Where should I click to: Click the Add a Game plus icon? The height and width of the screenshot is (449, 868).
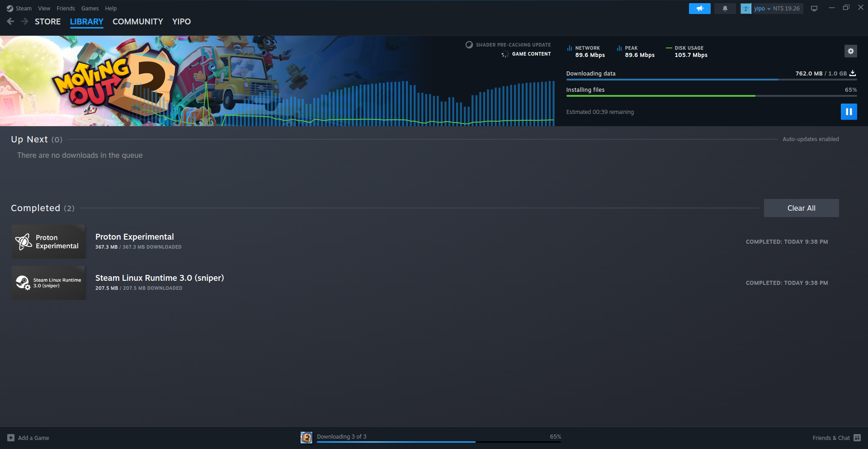click(11, 438)
